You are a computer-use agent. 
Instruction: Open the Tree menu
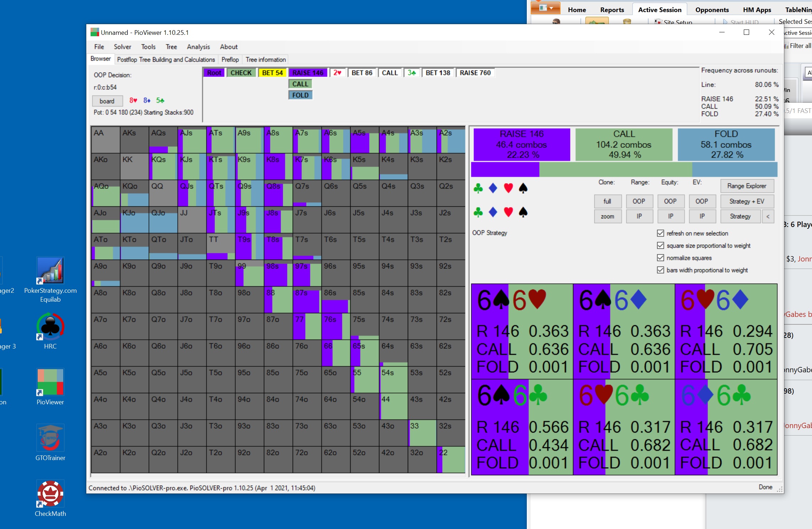point(171,47)
